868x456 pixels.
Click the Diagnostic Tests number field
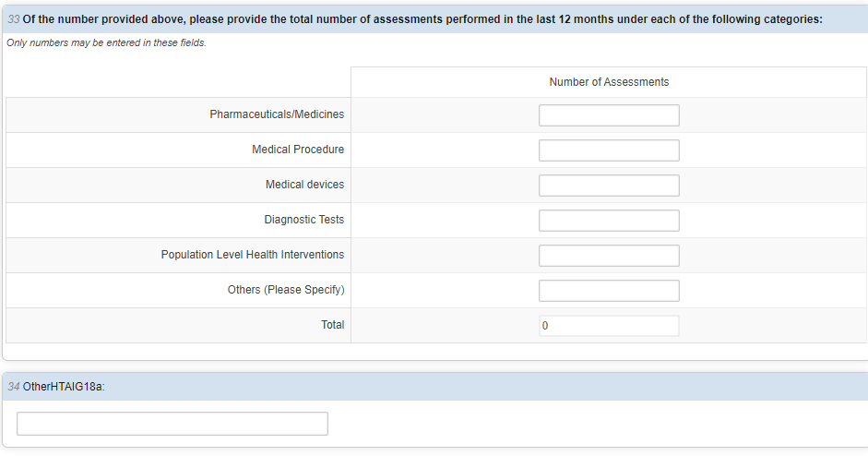pos(609,221)
